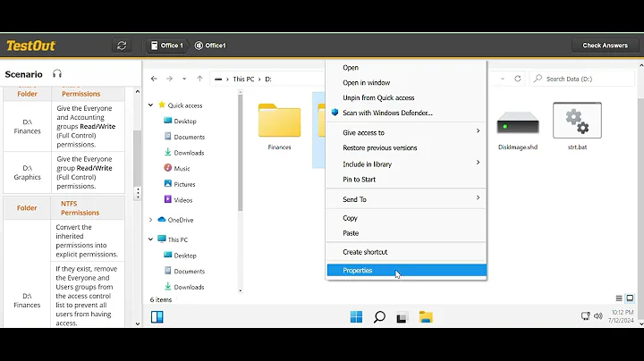Open Downloads under Quick access
644x361 pixels.
click(184, 153)
